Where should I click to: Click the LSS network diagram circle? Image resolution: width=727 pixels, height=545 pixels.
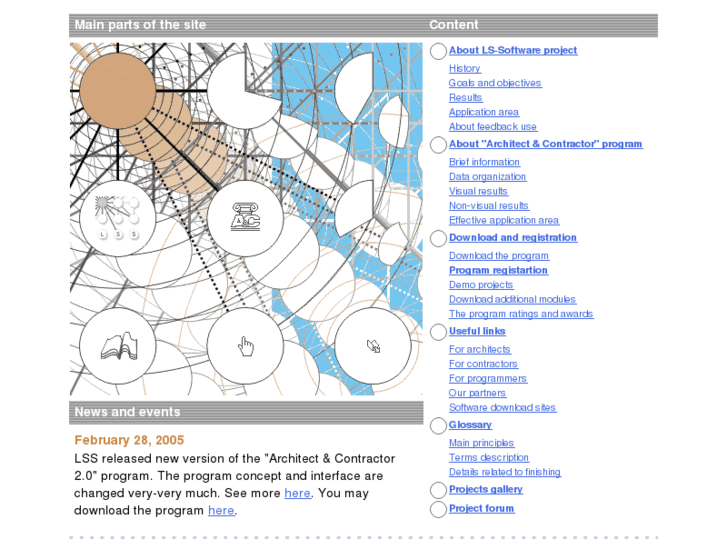(118, 218)
